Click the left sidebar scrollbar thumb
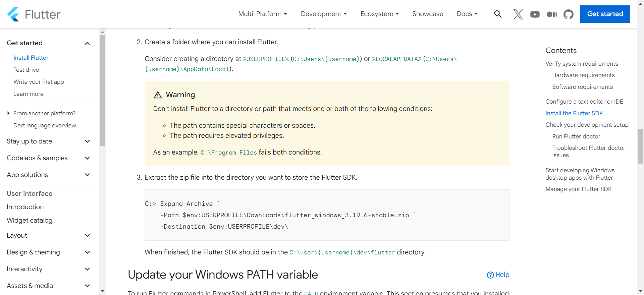 coord(103,91)
